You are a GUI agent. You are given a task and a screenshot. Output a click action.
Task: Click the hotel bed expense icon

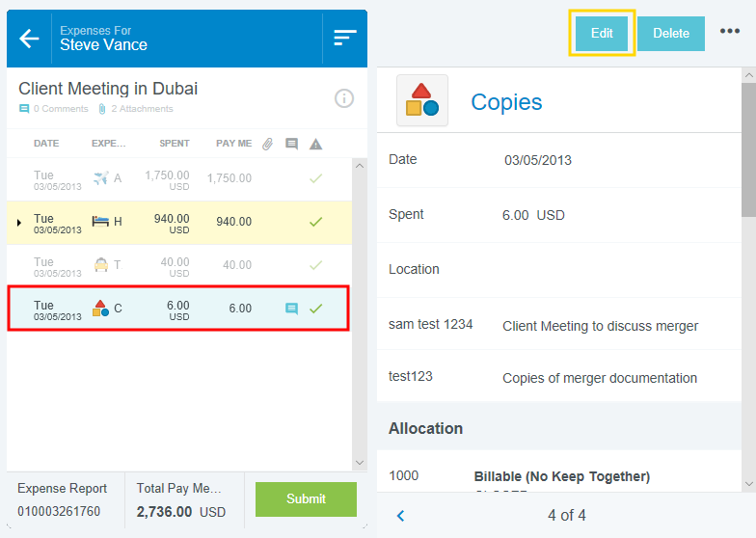[100, 222]
